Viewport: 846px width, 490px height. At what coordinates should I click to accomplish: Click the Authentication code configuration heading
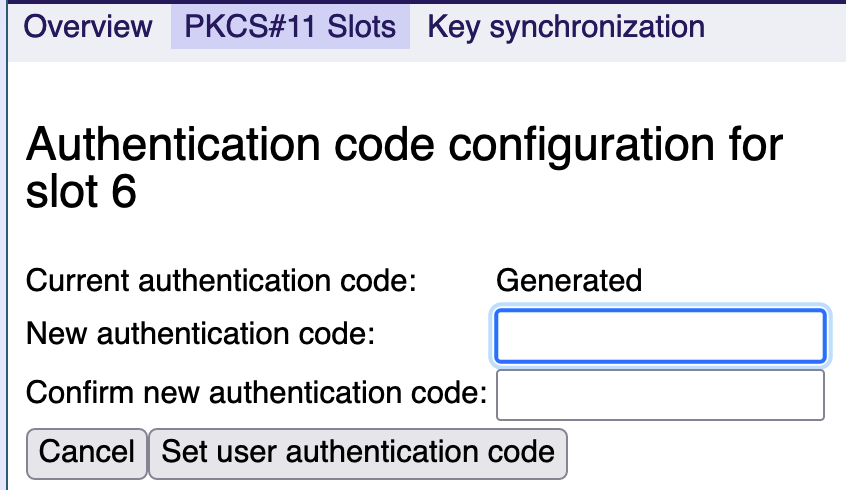(x=404, y=147)
